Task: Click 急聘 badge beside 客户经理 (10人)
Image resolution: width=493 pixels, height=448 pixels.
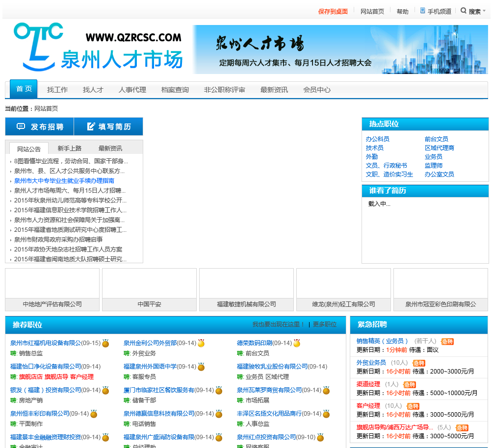Action: click(x=413, y=406)
